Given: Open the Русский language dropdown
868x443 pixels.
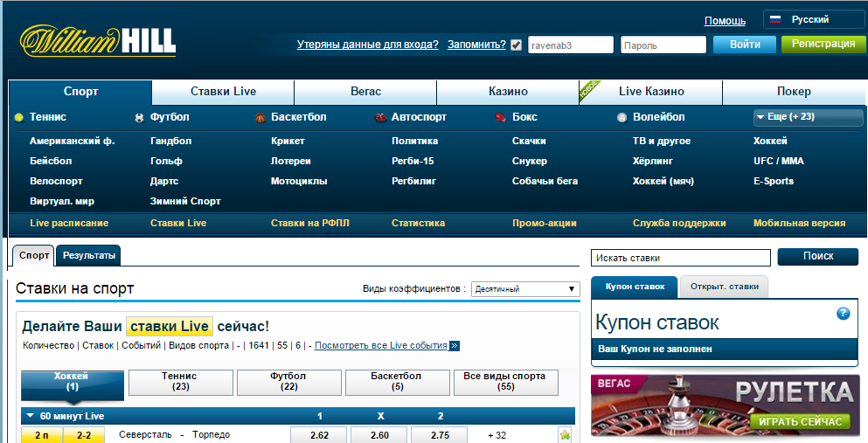Looking at the screenshot, I should (x=809, y=19).
